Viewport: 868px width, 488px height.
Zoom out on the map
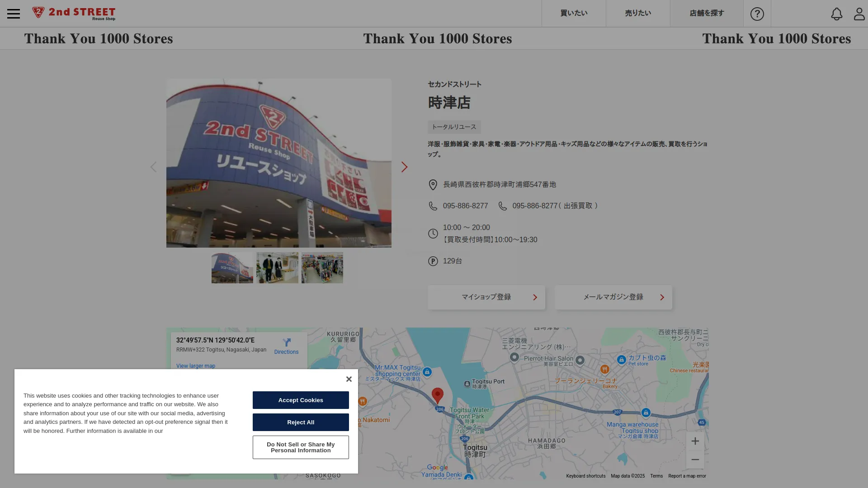[695, 460]
